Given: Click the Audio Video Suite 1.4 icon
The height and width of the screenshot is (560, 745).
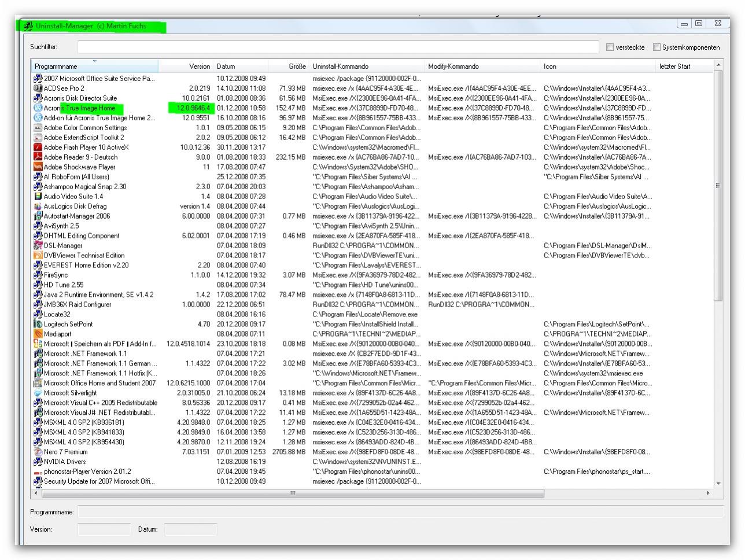Looking at the screenshot, I should (x=38, y=197).
